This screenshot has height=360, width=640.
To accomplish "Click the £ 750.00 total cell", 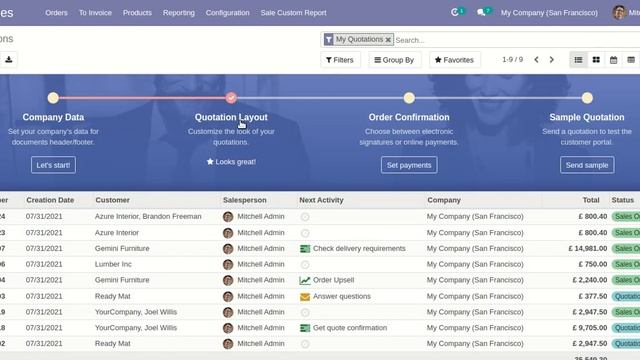I will point(592,264).
